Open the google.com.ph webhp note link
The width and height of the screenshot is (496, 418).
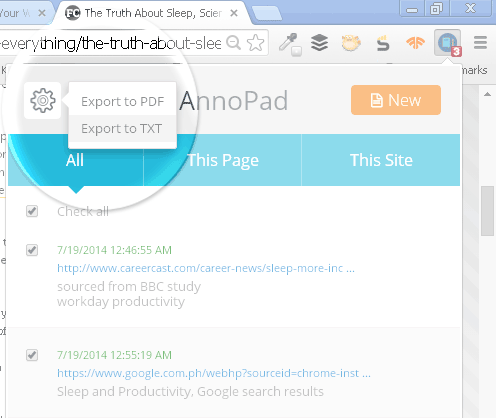click(214, 373)
